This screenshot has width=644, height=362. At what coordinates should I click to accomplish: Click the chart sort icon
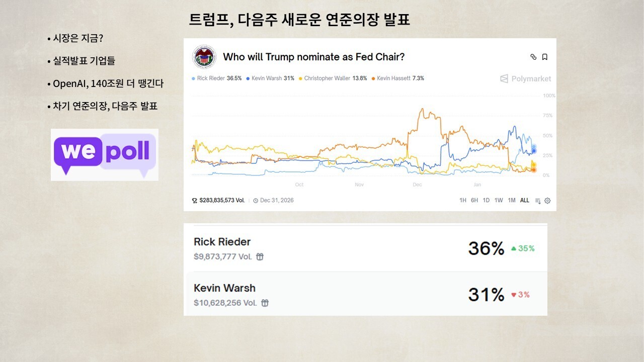pyautogui.click(x=538, y=201)
